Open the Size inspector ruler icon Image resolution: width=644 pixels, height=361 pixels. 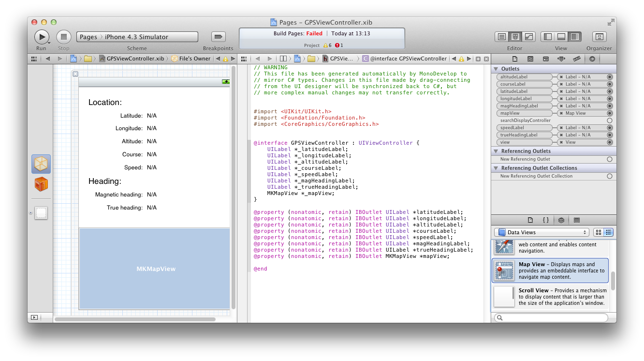[x=576, y=59]
